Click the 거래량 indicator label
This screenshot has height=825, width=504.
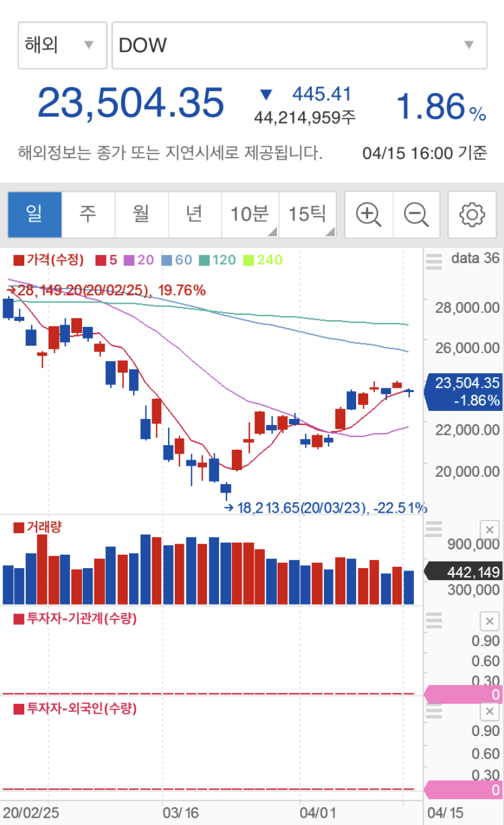(38, 527)
